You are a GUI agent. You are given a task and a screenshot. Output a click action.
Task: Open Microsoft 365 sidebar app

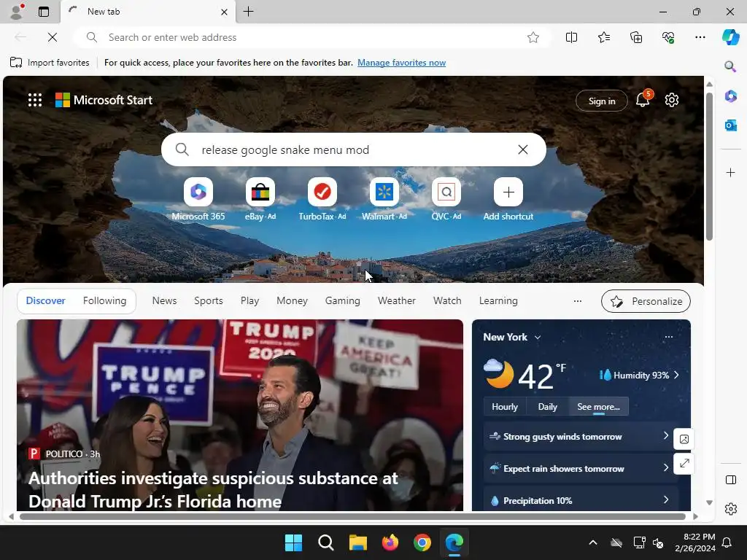point(730,96)
